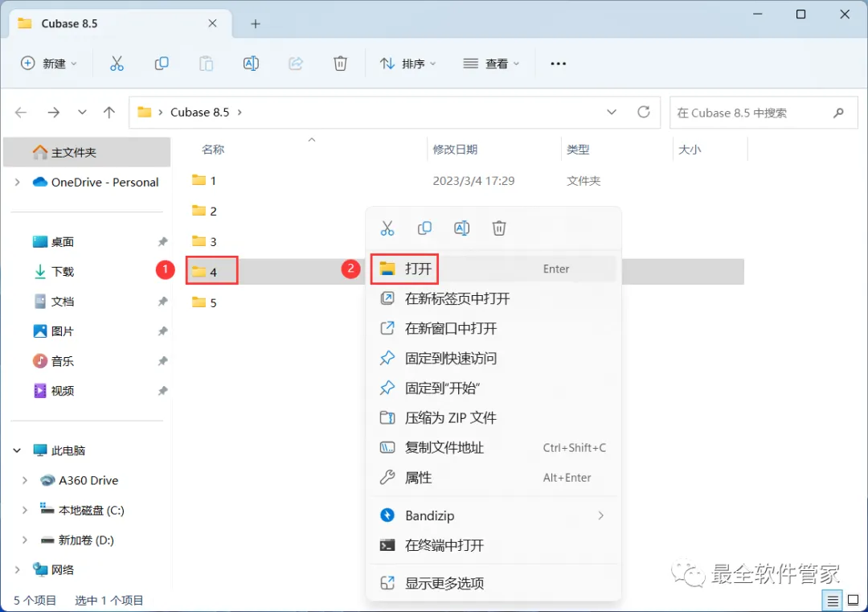Viewport: 868px width, 612px height.
Task: Open the three-dot more options menu
Action: pos(558,64)
